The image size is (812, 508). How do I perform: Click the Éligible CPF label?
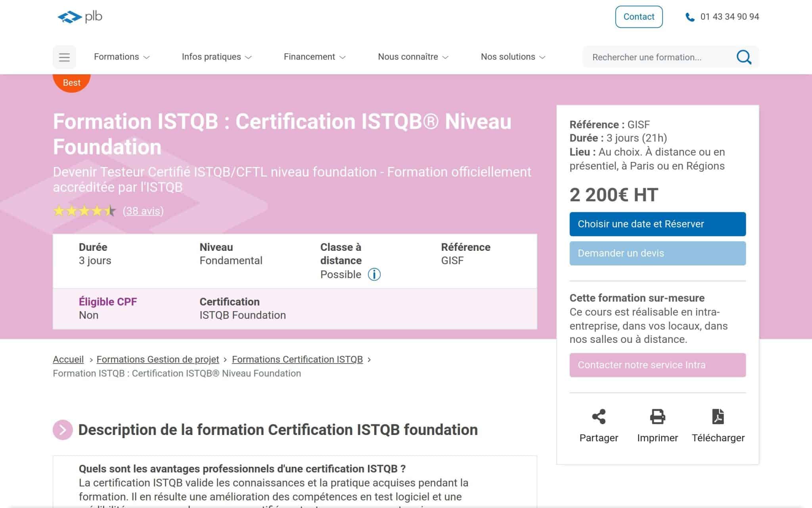pyautogui.click(x=108, y=302)
